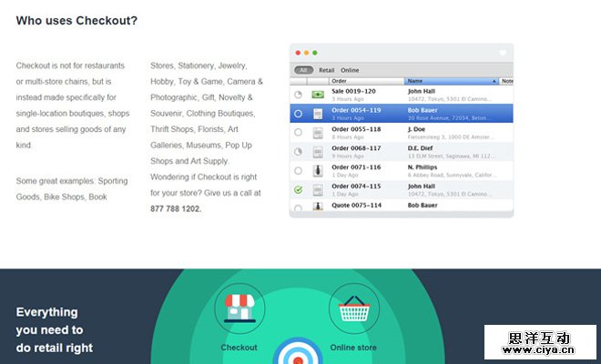This screenshot has width=601, height=364.
Task: Click the bullseye target icon at the bottom center
Action: (298, 352)
